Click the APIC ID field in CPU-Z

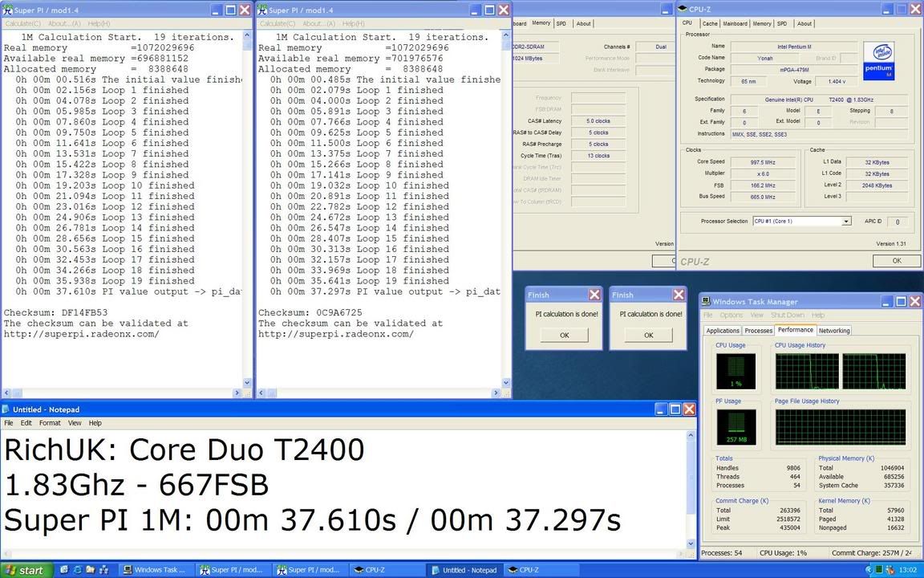point(897,222)
